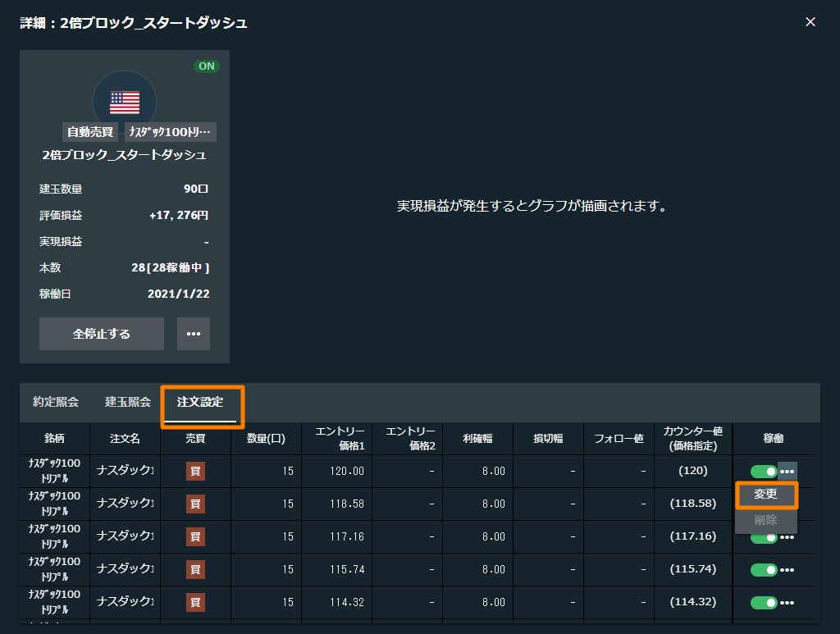Choose 変更 from the popup menu
The image size is (840, 634).
[x=765, y=495]
